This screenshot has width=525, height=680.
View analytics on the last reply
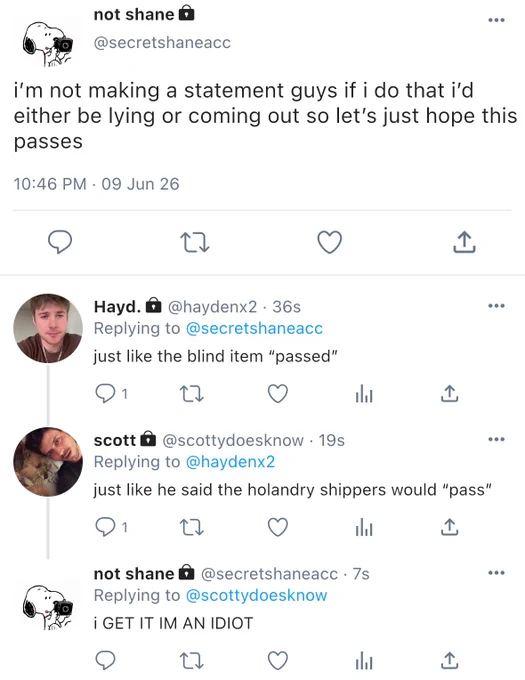[364, 661]
